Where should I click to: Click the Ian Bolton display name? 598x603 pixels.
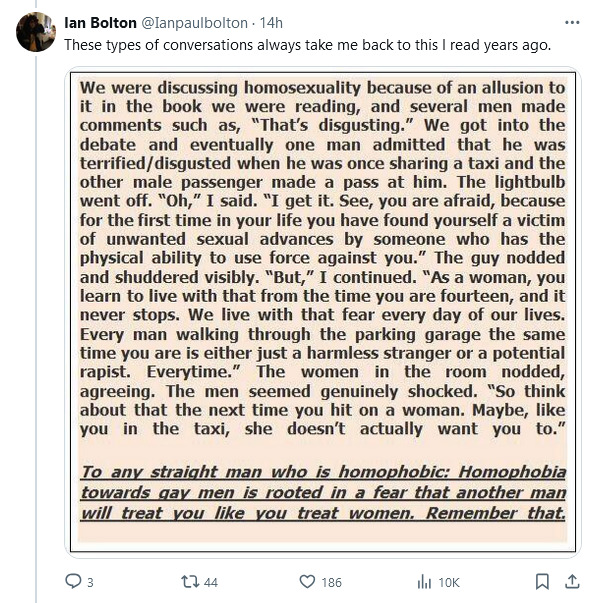(x=100, y=23)
